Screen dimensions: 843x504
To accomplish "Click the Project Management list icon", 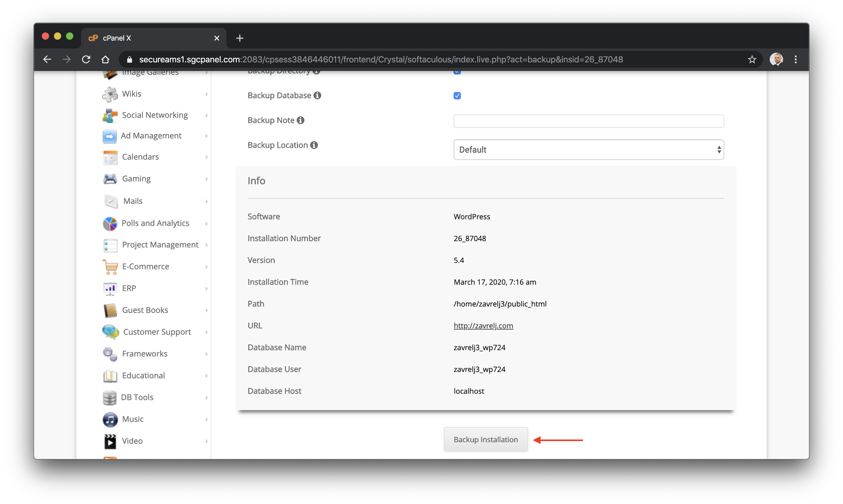I will [110, 245].
